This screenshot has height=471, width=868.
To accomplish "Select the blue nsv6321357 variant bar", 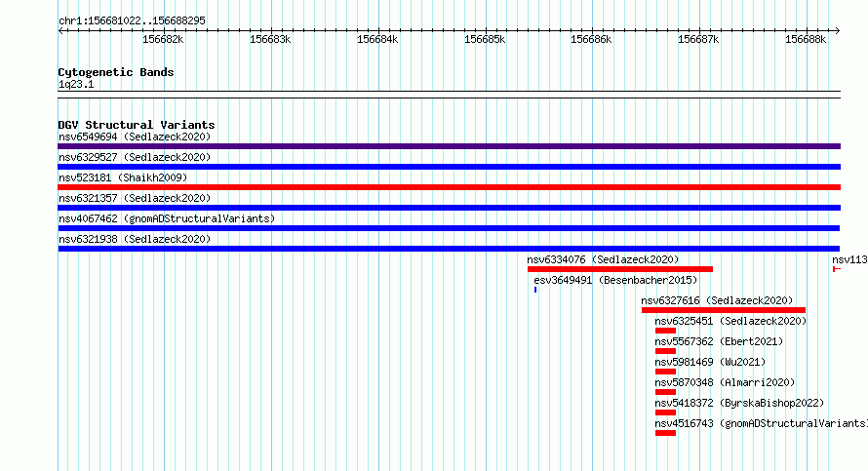I will point(449,208).
